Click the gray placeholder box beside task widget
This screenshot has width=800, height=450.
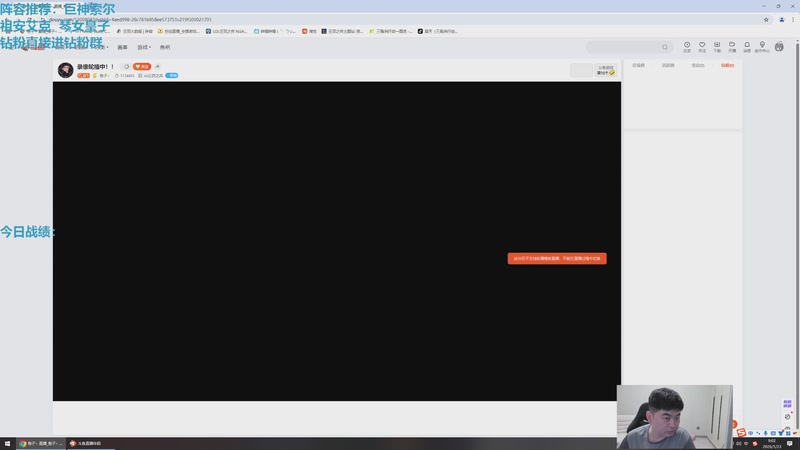[x=581, y=70]
